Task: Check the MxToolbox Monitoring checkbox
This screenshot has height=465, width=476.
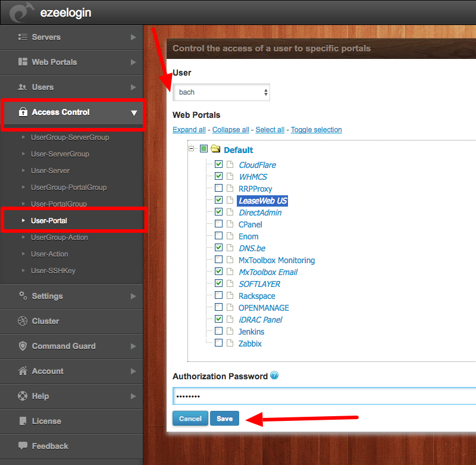Action: [x=218, y=260]
